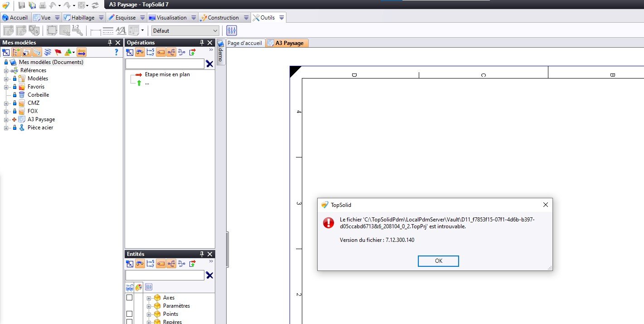Click the eyes visibility column icon in Entités
This screenshot has width=644, height=324.
pos(130,287)
